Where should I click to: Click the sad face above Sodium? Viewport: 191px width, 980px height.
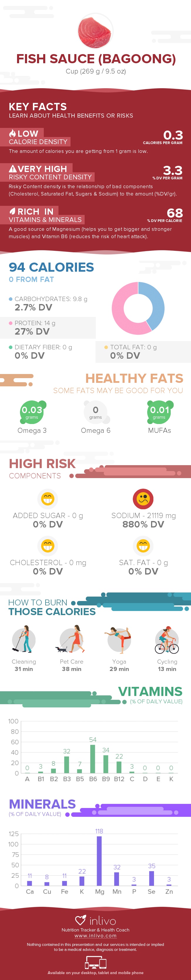[143, 498]
